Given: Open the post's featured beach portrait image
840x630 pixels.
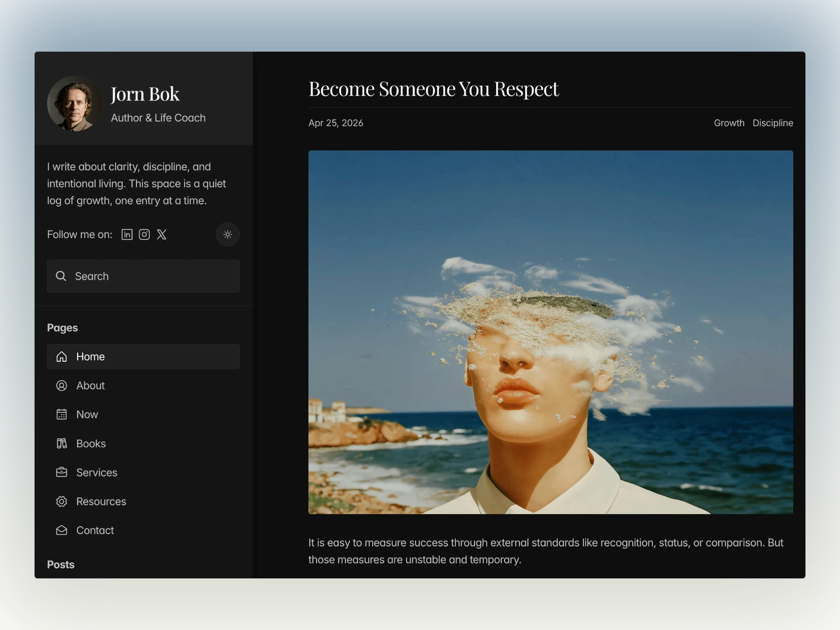Looking at the screenshot, I should point(551,332).
